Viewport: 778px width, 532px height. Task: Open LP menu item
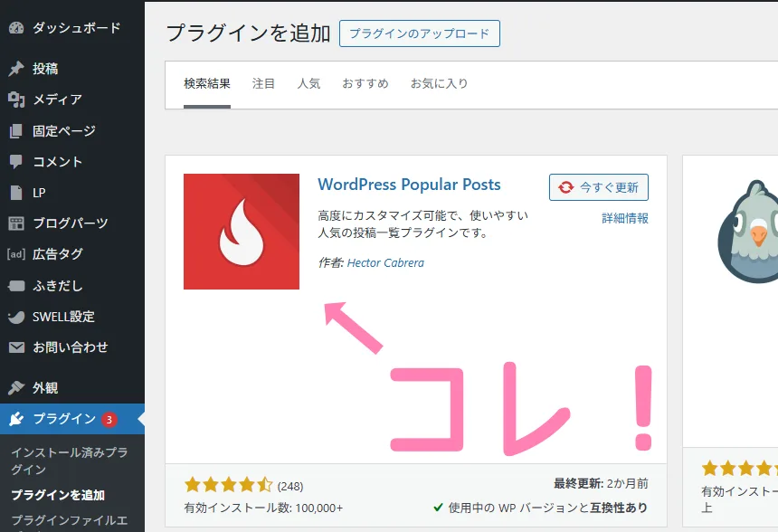(x=72, y=193)
